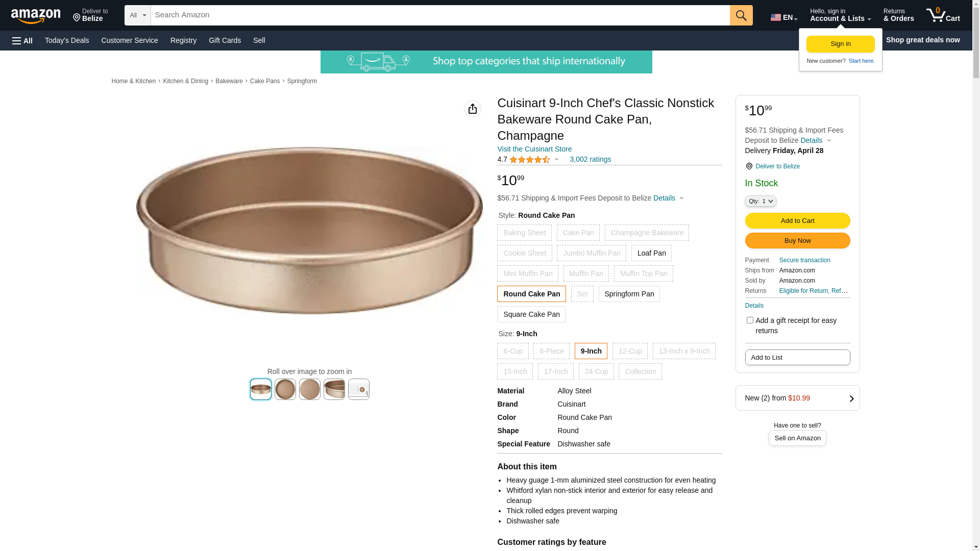Open the All hamburger menu
Screen dimensions: 980x551
22,40
